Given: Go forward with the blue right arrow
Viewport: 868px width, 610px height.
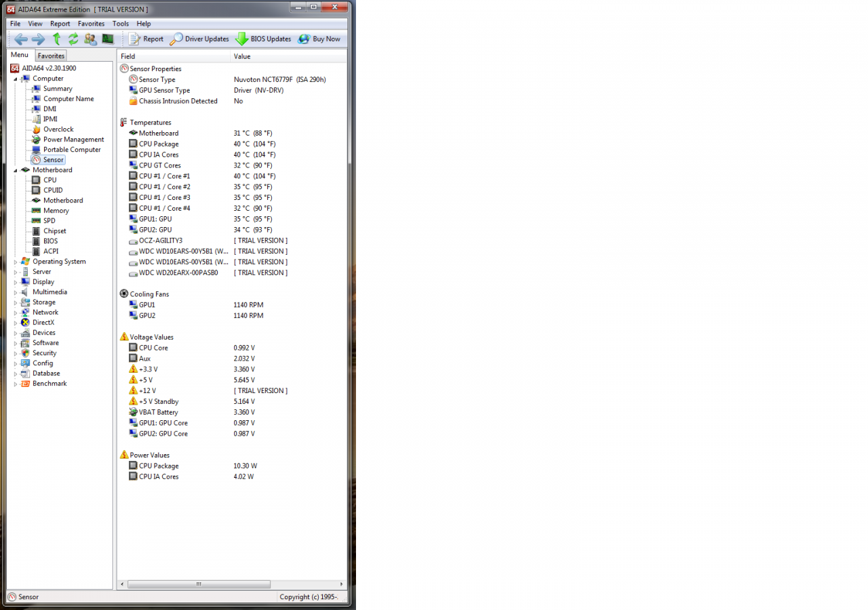Looking at the screenshot, I should (x=38, y=39).
